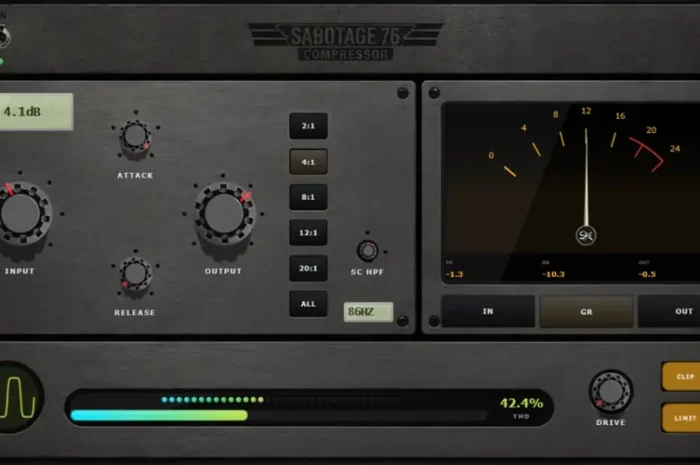Toggle the LIMIT button
700x465 pixels.
(681, 418)
